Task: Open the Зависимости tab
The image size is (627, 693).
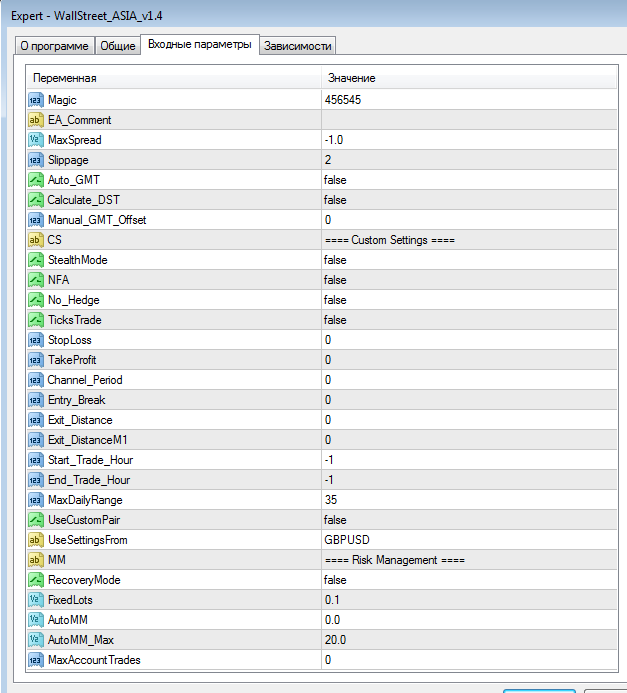Action: pos(298,46)
